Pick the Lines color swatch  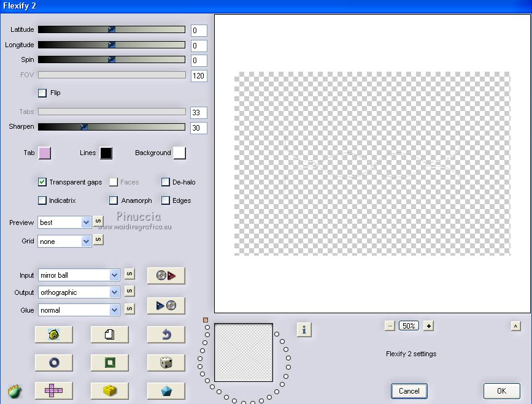(106, 153)
